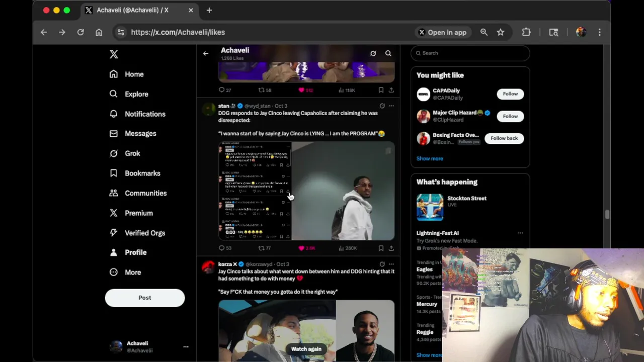Viewport: 644px width, 362px height.
Task: Reload the page in browser
Action: coord(80,32)
